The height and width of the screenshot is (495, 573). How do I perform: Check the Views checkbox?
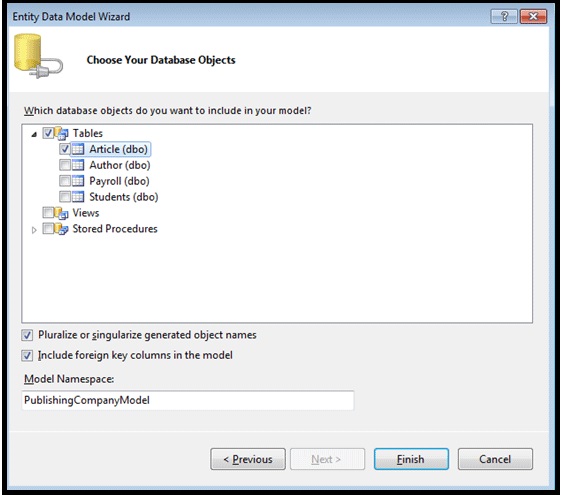(x=48, y=213)
